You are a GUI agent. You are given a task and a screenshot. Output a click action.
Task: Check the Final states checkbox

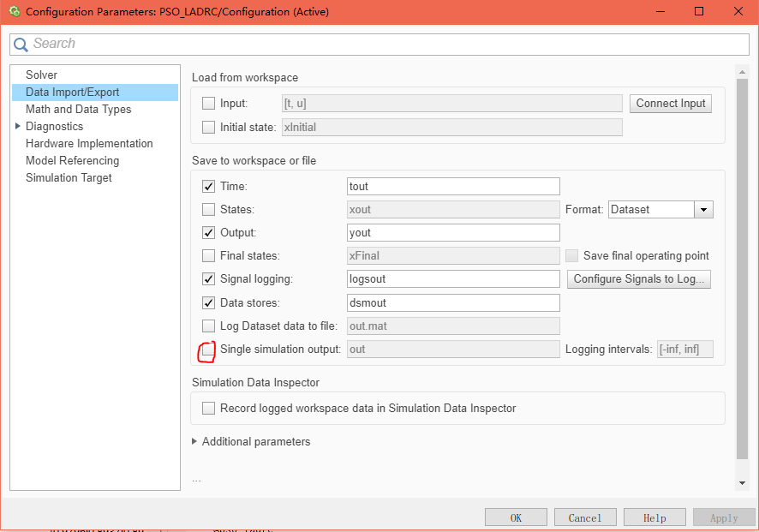[209, 255]
